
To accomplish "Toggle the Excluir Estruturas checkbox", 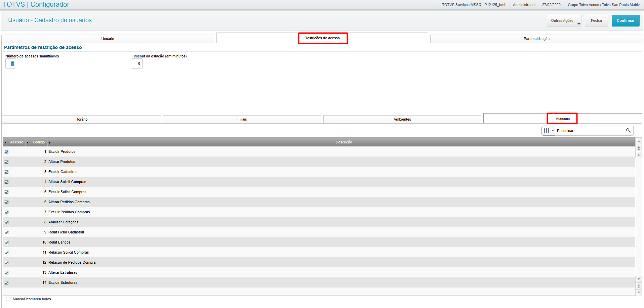I will [6, 283].
